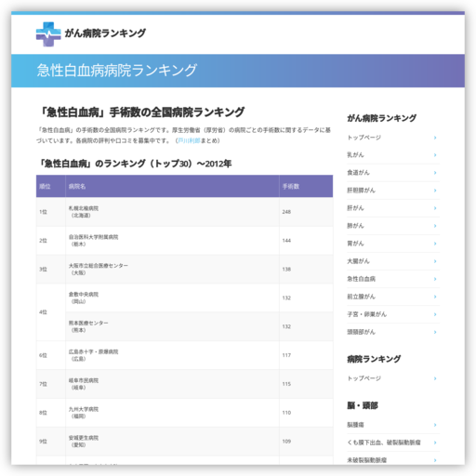The height and width of the screenshot is (476, 476).
Task: Select 大阪市立総合医療センター cell
Action: [x=172, y=270]
